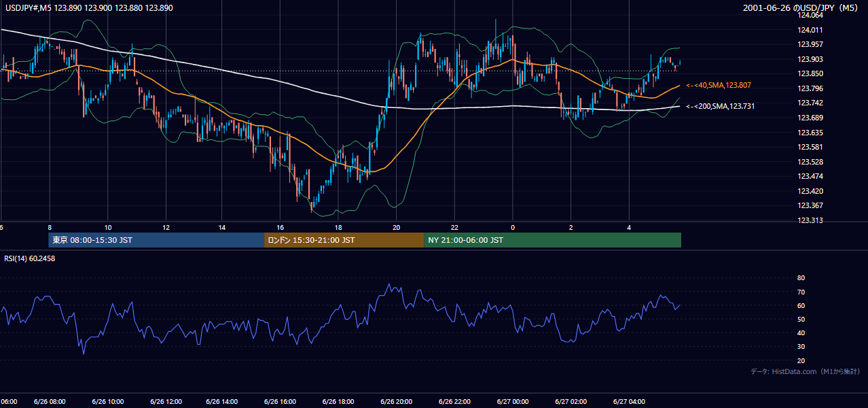Screen dimensions: 868x408
Task: Click the HistData.com data source credit
Action: tap(805, 371)
